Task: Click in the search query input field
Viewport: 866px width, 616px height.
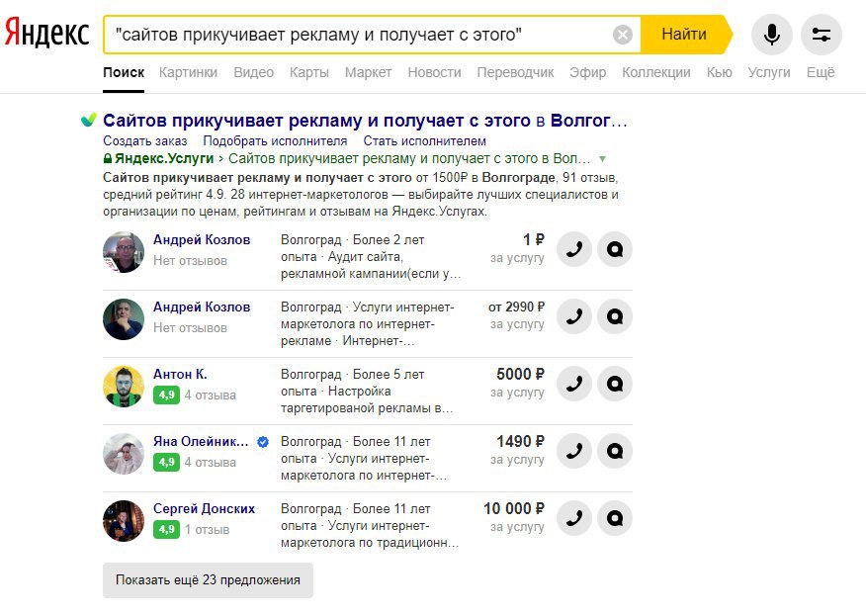Action: pyautogui.click(x=359, y=35)
